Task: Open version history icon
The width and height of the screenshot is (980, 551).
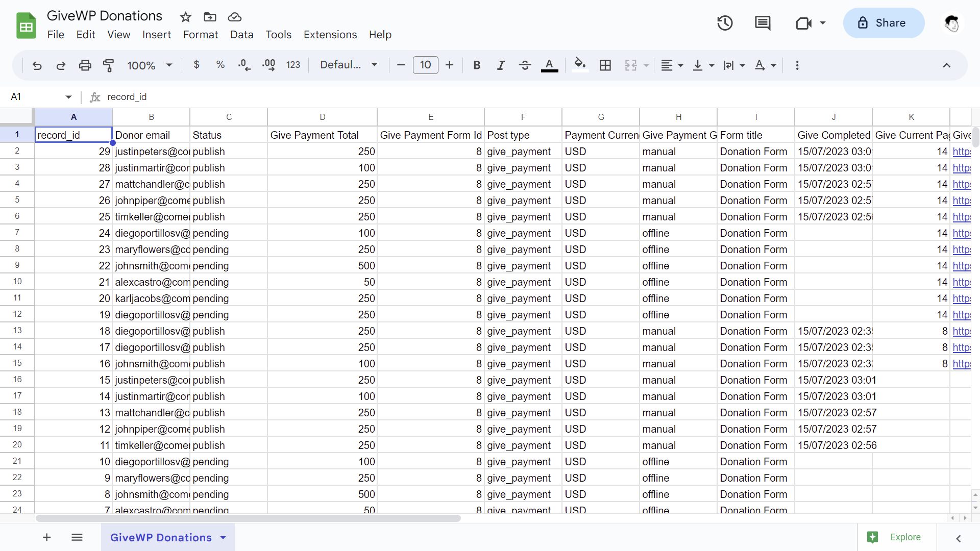Action: [724, 23]
